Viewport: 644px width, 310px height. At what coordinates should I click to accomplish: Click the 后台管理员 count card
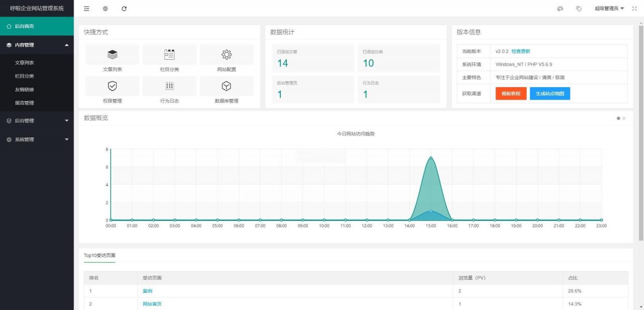click(x=313, y=90)
